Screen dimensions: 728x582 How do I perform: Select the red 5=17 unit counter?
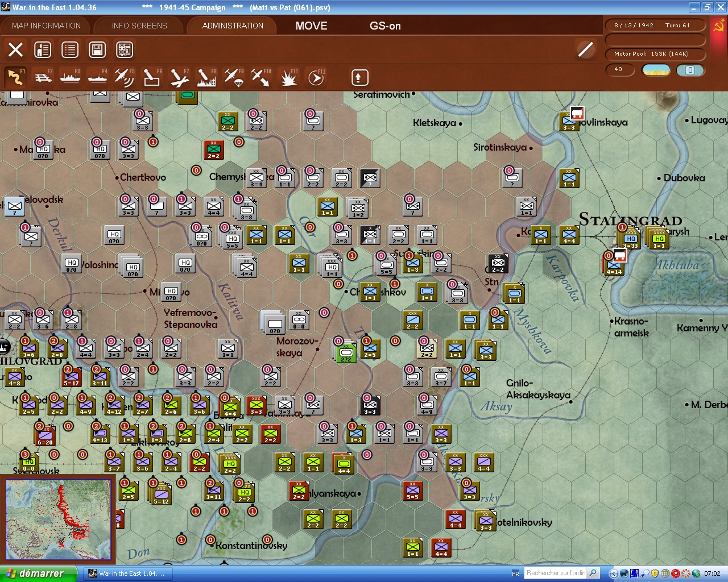pyautogui.click(x=72, y=377)
